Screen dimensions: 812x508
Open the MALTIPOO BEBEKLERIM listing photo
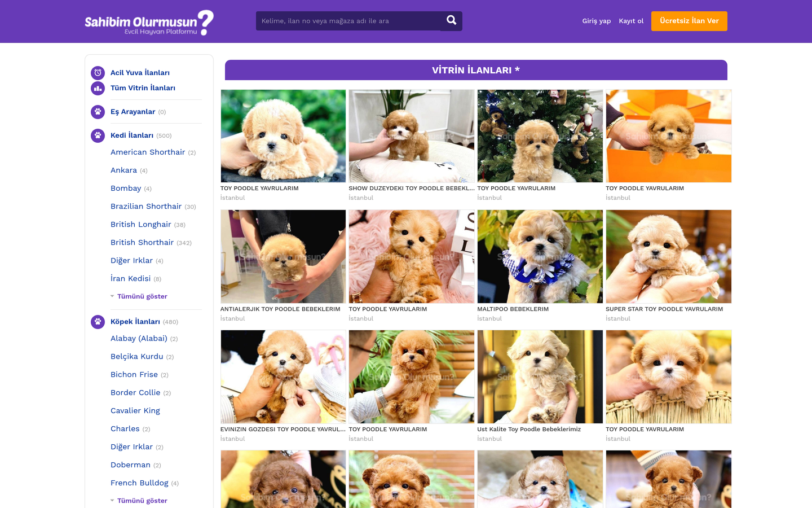point(540,256)
